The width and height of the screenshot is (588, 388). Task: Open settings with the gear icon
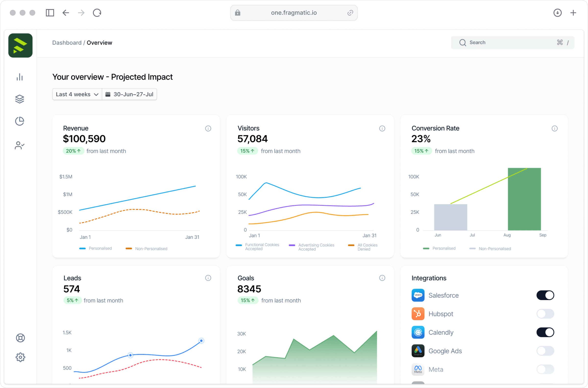coord(20,357)
